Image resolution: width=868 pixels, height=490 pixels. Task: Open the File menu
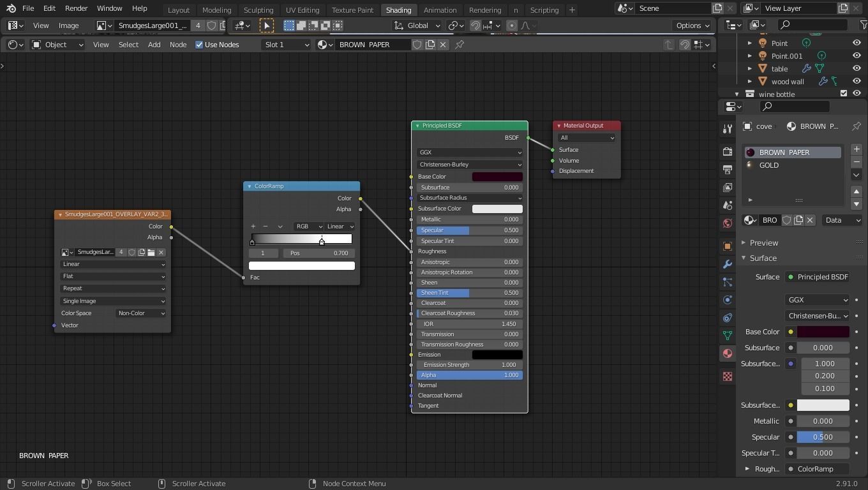click(x=28, y=8)
